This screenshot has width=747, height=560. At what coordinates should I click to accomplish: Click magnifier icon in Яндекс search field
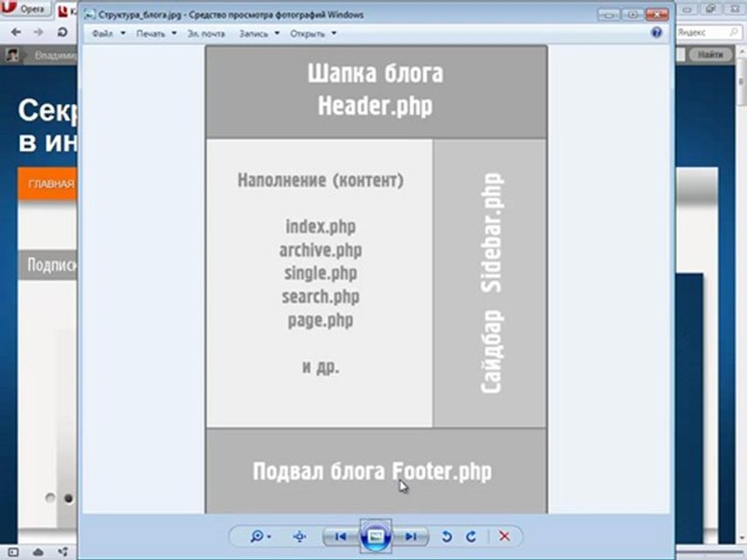[x=734, y=33]
